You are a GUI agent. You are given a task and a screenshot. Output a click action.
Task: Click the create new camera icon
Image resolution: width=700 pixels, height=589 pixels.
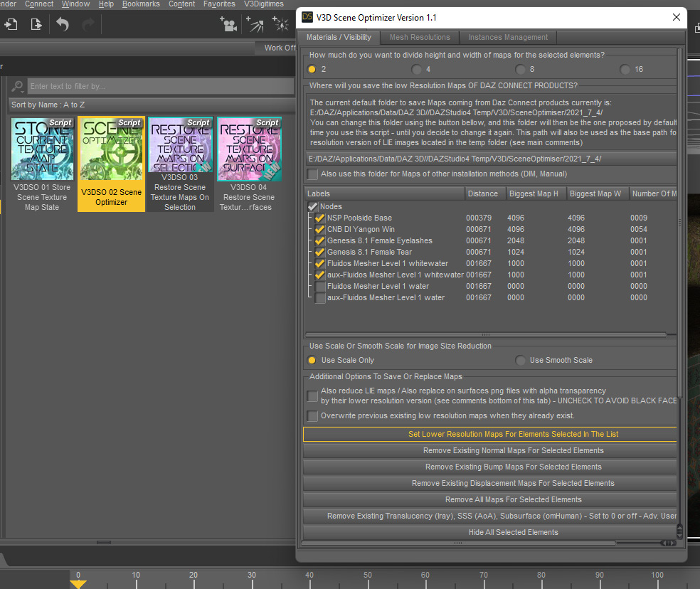(x=228, y=24)
